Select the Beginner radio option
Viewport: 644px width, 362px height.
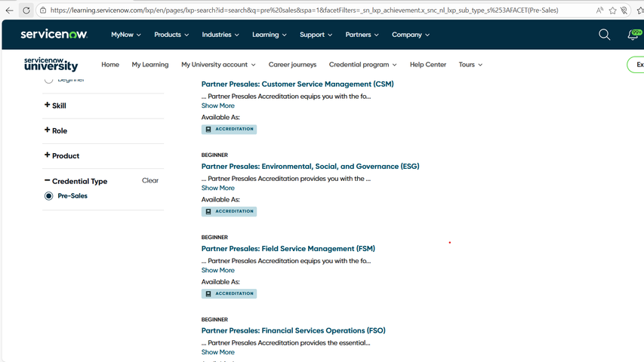49,79
